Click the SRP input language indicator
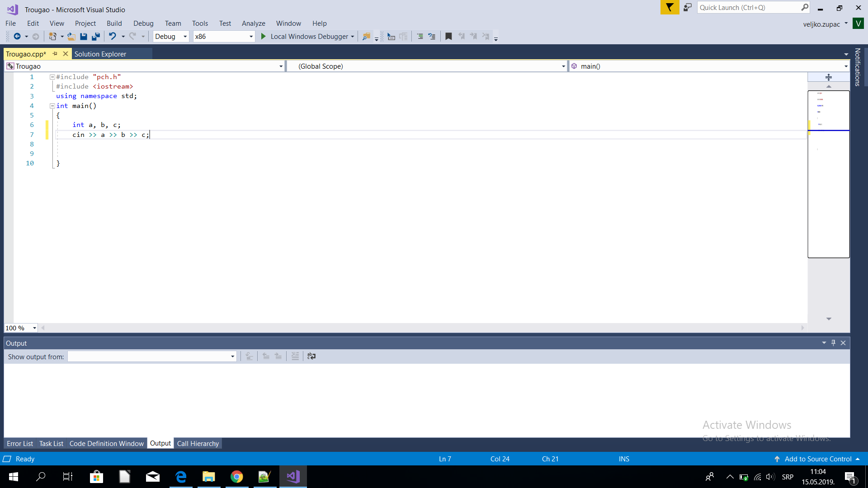This screenshot has width=868, height=488. point(788,477)
